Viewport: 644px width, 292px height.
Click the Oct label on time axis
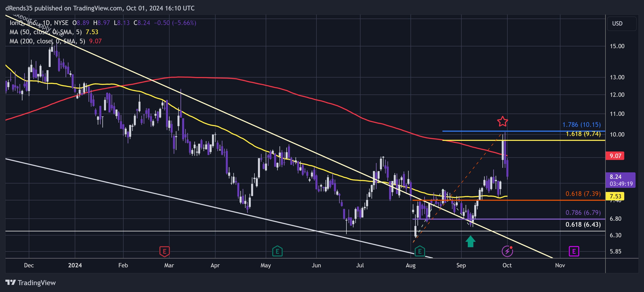[x=507, y=265]
